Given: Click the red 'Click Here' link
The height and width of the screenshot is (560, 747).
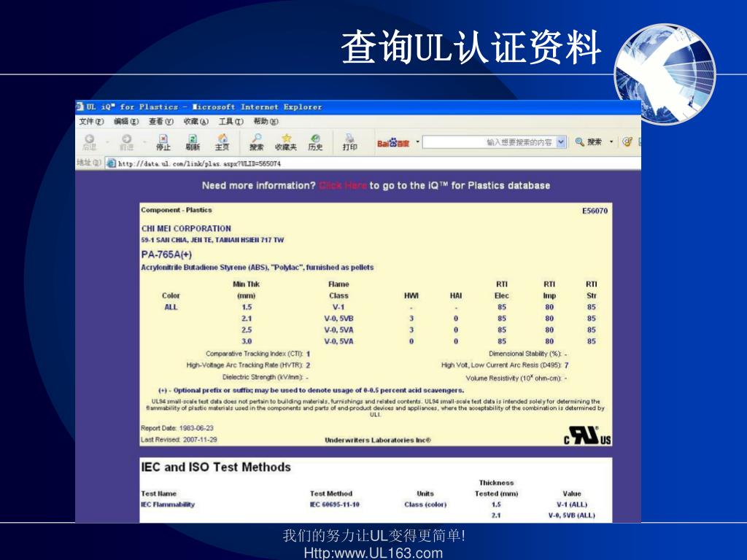Looking at the screenshot, I should point(343,185).
